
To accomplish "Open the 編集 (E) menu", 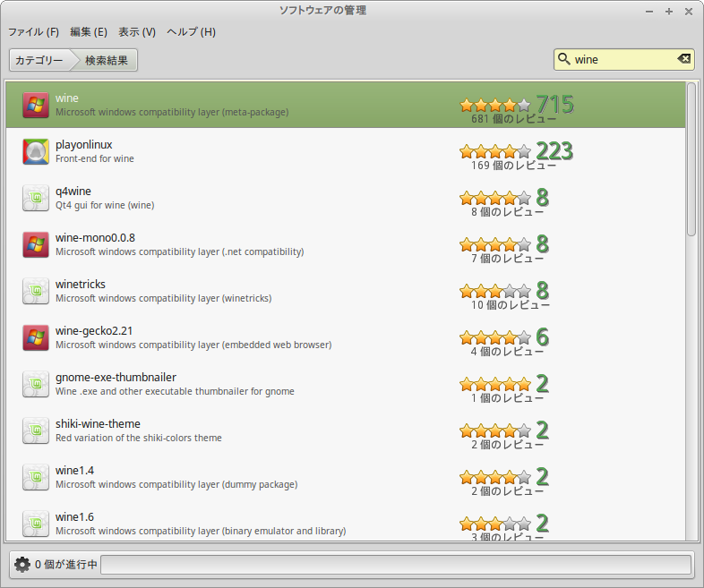I will click(x=89, y=32).
